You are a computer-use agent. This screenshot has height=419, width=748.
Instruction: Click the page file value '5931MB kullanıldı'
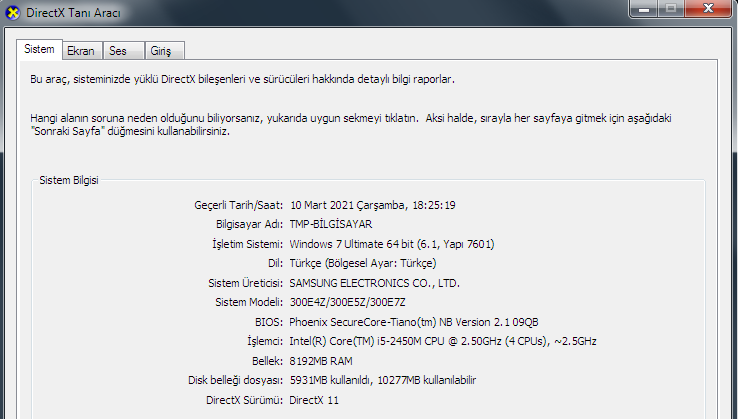[x=383, y=380]
